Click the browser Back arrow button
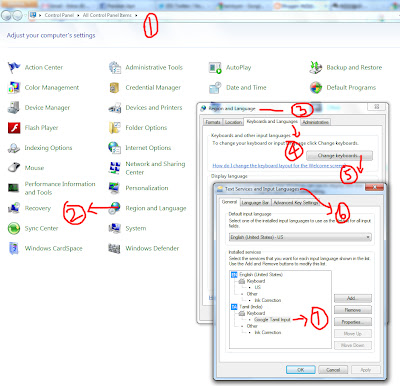Image resolution: width=400 pixels, height=386 pixels. pyautogui.click(x=6, y=15)
